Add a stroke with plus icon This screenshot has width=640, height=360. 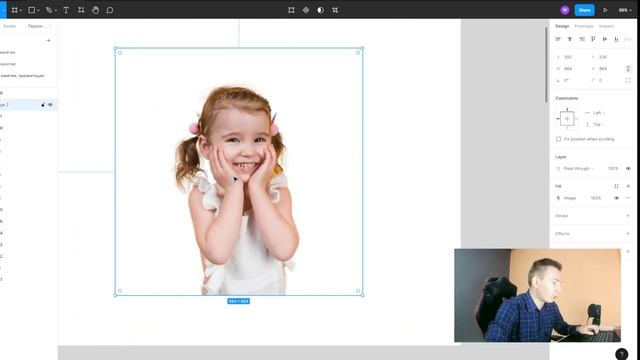tap(628, 216)
